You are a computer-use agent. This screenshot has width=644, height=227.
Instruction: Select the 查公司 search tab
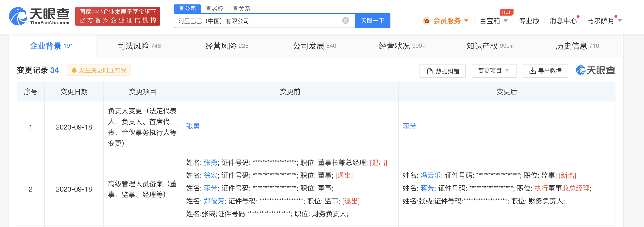tap(187, 9)
